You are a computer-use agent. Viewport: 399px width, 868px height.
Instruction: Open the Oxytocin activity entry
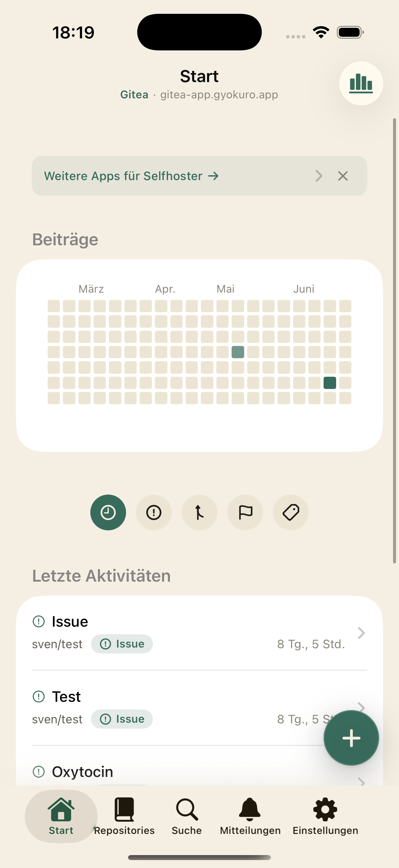pos(199,772)
